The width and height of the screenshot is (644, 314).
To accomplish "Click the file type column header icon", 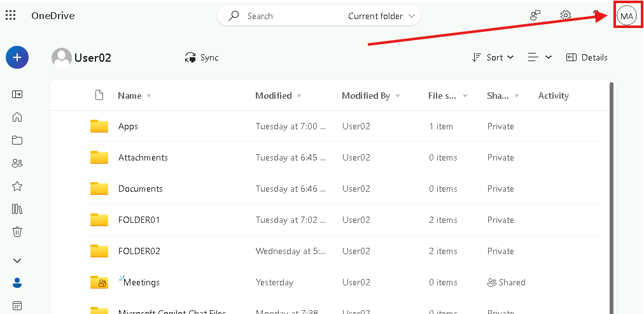I will point(99,96).
